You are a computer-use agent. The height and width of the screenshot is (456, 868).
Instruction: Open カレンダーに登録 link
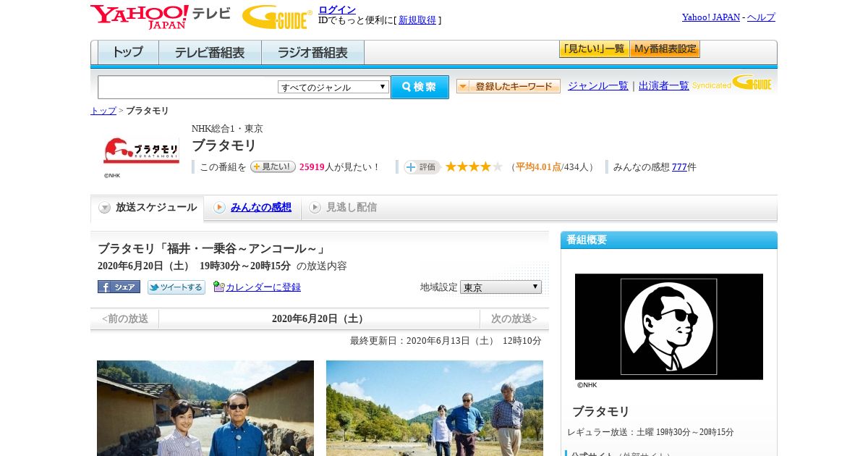(263, 287)
